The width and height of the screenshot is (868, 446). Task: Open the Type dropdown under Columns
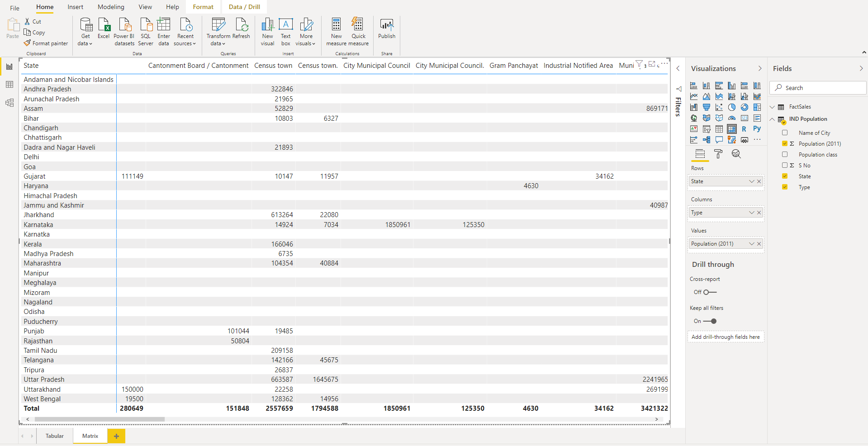tap(751, 212)
